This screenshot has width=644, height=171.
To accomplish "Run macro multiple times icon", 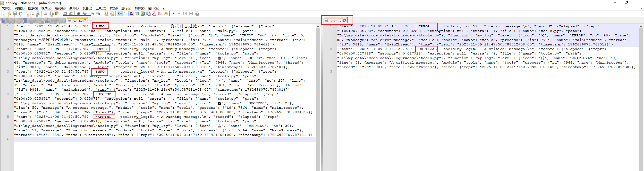I will (x=191, y=14).
